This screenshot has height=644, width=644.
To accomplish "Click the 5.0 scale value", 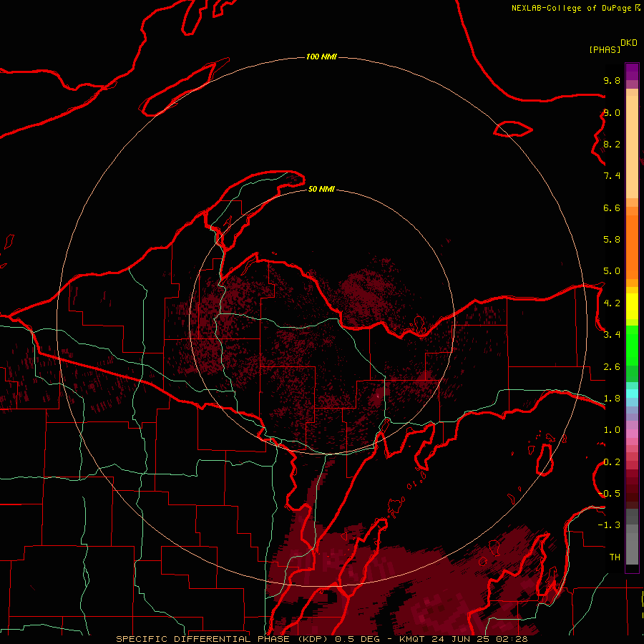I will click(612, 271).
